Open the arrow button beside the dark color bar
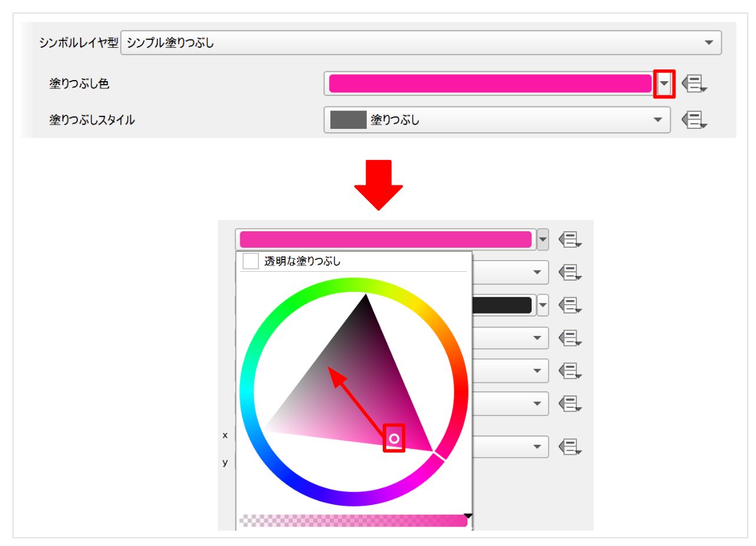The height and width of the screenshot is (546, 756). [x=543, y=305]
